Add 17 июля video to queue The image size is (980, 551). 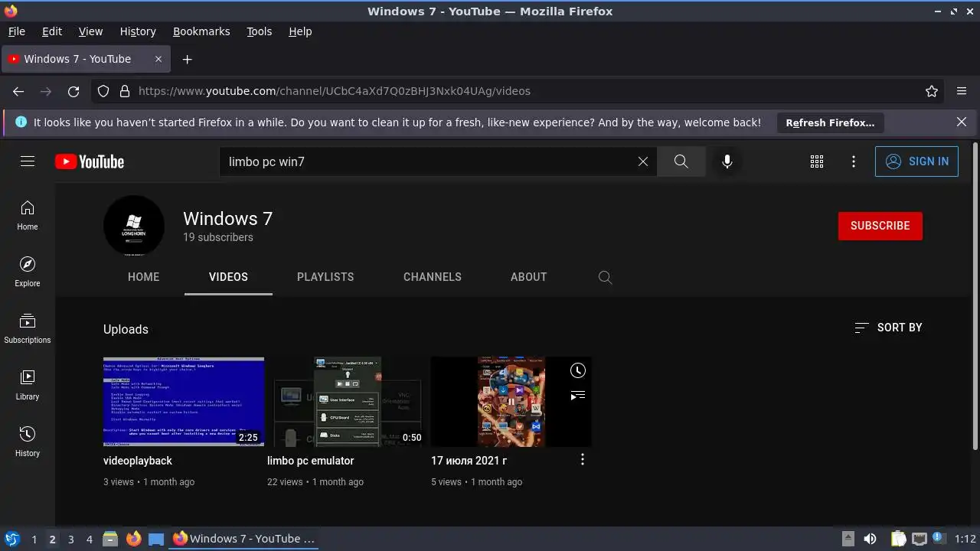[578, 395]
